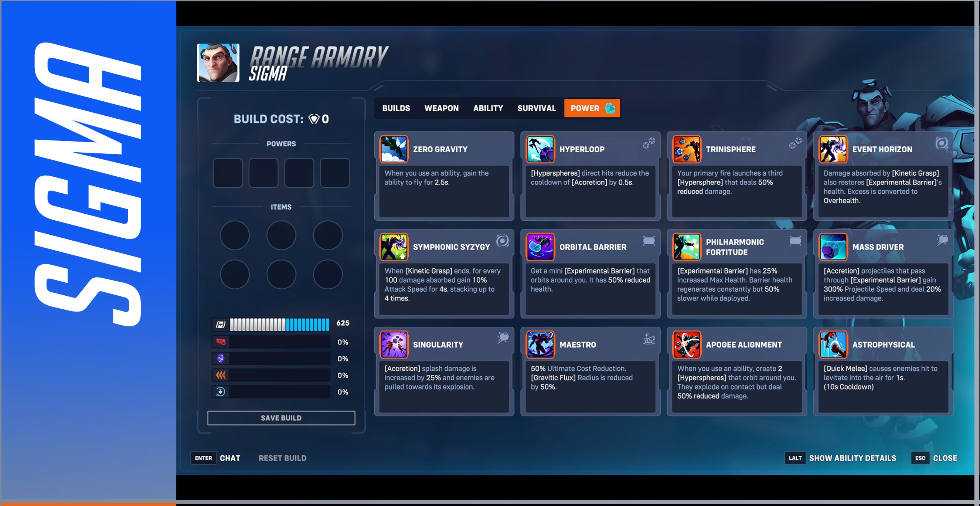
Task: Click the health stat icon beside 625
Action: 221,325
